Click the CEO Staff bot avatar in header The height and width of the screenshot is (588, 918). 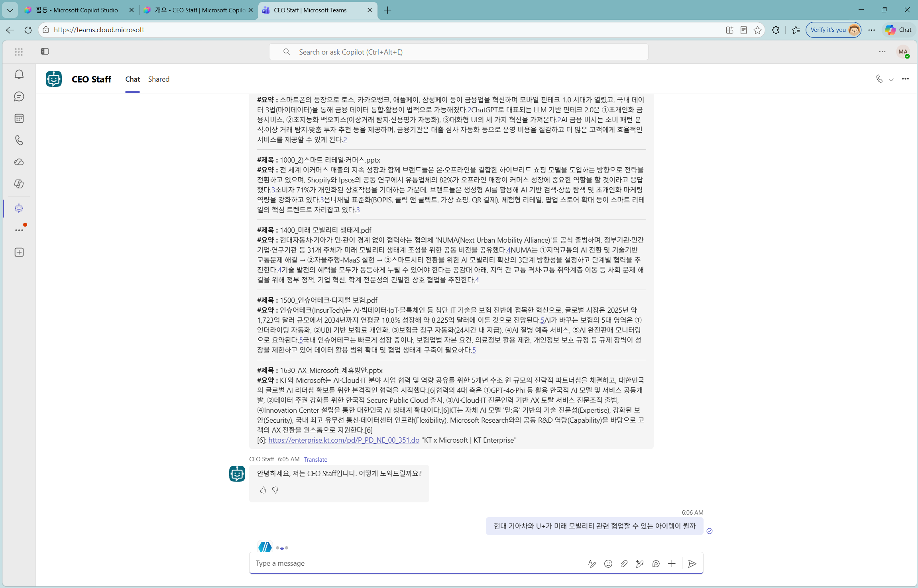click(54, 79)
